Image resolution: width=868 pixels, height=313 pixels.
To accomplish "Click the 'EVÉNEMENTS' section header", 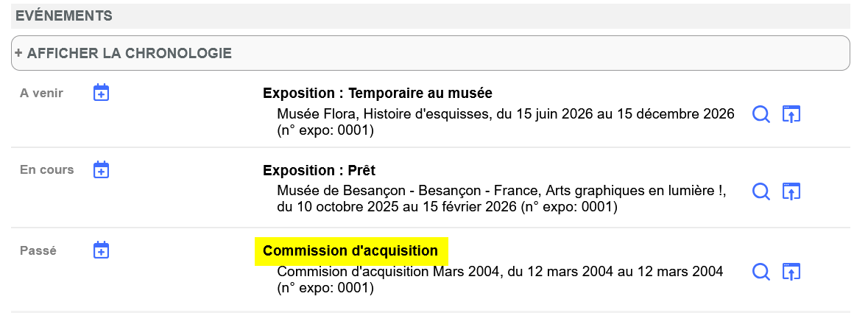I will coord(64,15).
